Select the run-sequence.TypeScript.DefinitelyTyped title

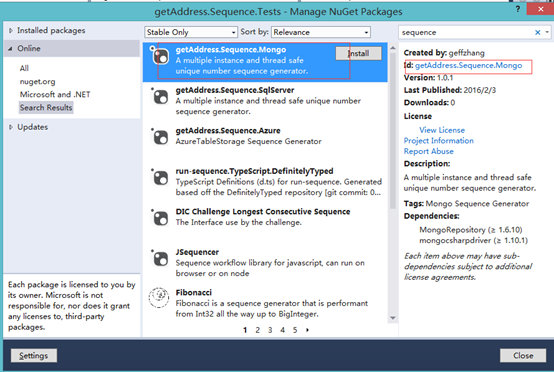(x=254, y=171)
